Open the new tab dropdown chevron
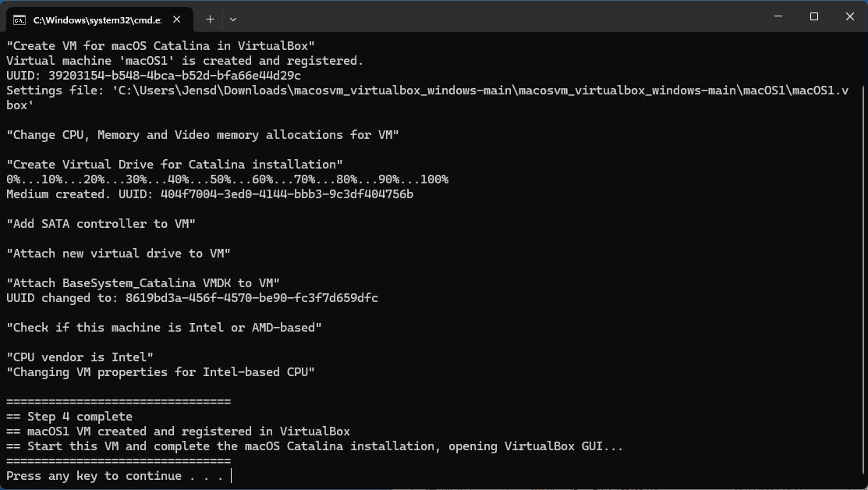 (232, 19)
